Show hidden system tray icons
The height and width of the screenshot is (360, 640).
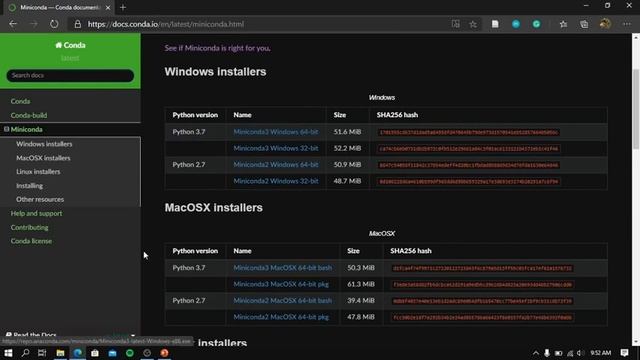pyautogui.click(x=536, y=353)
